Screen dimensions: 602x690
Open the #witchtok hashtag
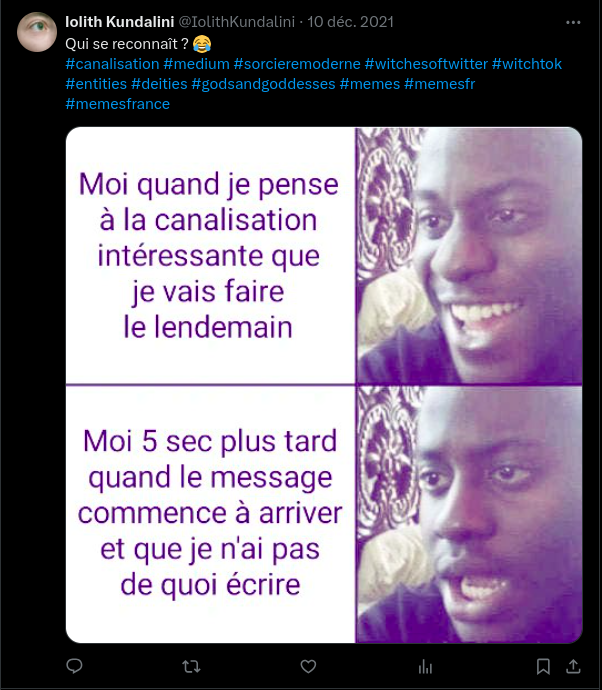(x=527, y=64)
